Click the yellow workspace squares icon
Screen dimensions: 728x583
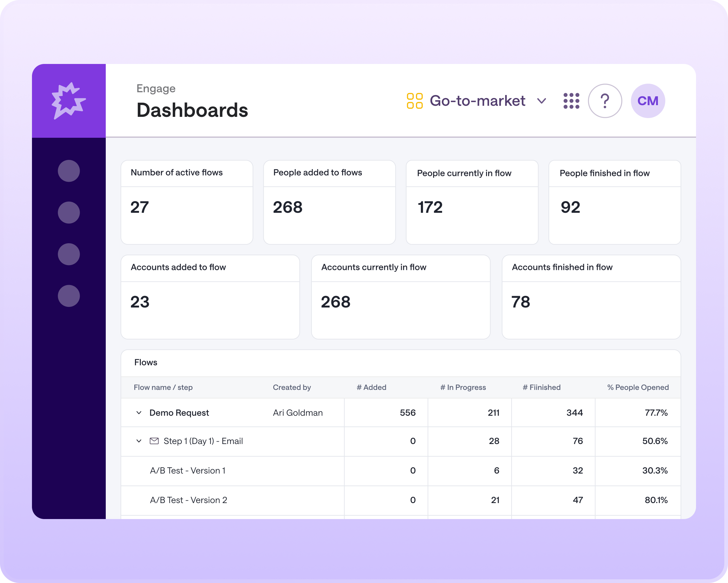(415, 101)
